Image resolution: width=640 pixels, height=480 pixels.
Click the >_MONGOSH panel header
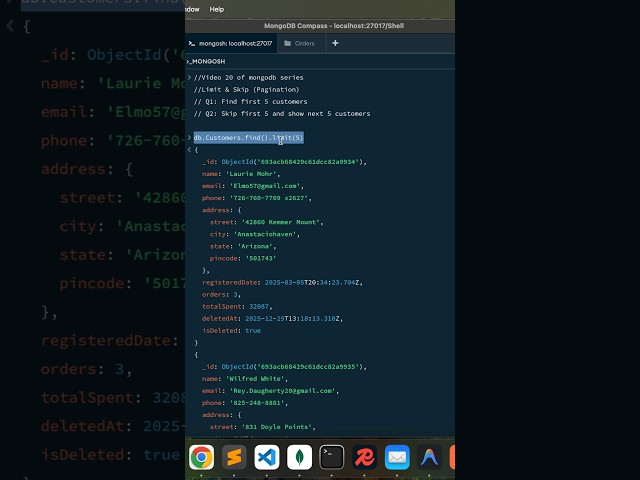pyautogui.click(x=206, y=62)
